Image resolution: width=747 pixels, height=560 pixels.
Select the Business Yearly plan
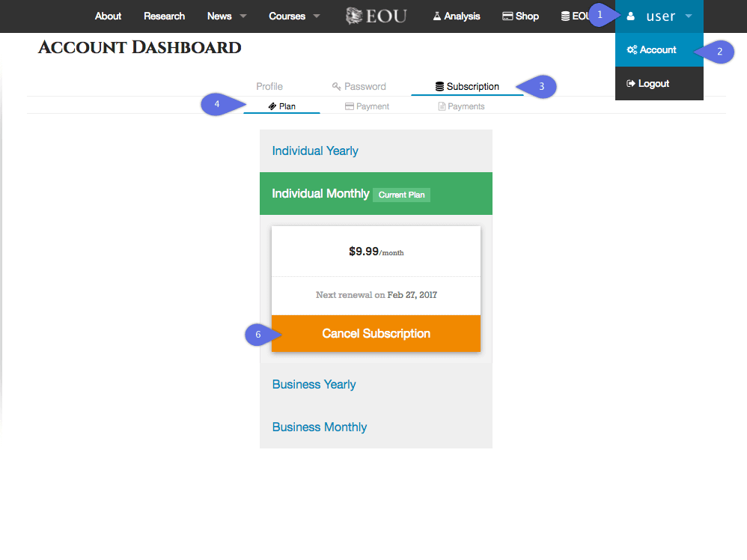[314, 385]
